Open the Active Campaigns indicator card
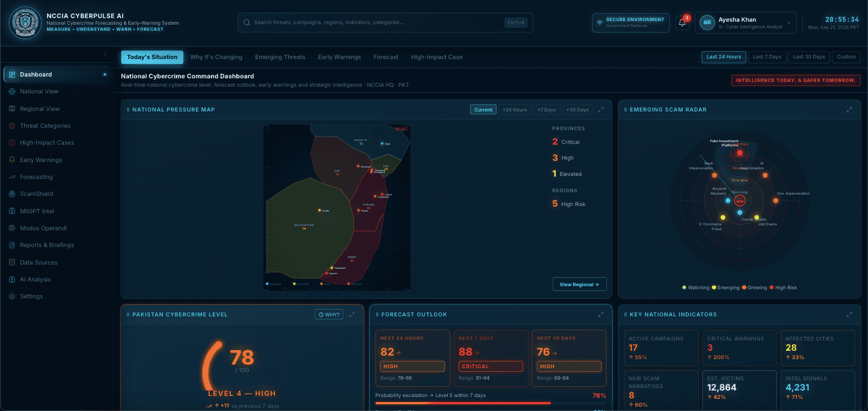The height and width of the screenshot is (411, 868). pos(661,348)
